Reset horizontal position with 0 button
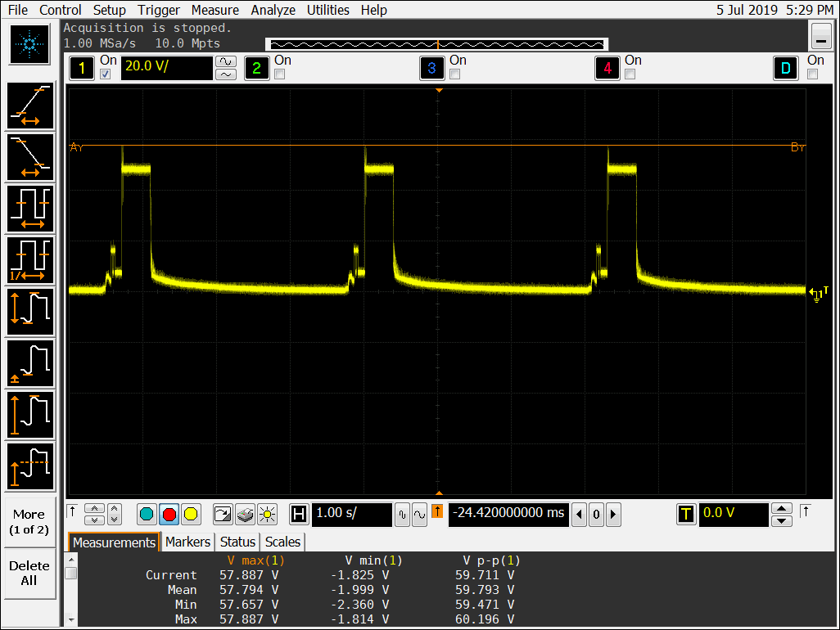 point(596,515)
